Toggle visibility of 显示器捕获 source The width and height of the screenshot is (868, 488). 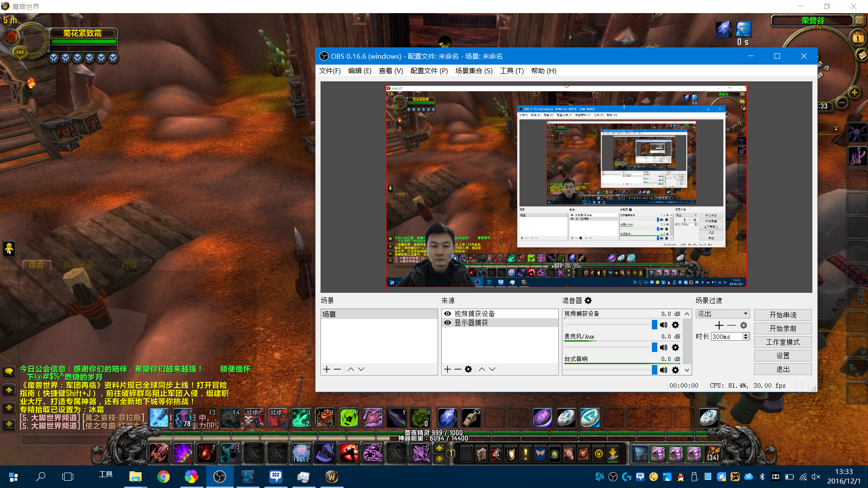pos(448,323)
